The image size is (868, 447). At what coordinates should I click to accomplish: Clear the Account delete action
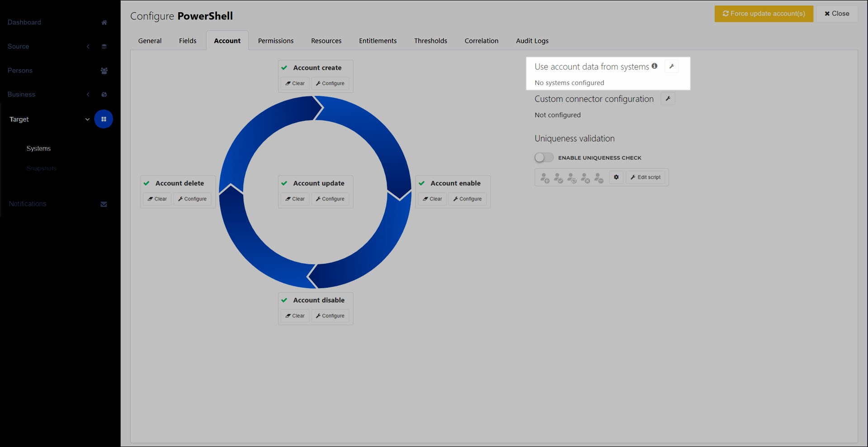[x=157, y=199]
